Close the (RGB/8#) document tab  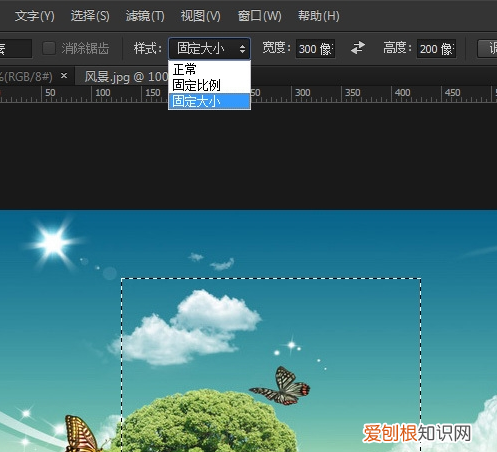(64, 76)
